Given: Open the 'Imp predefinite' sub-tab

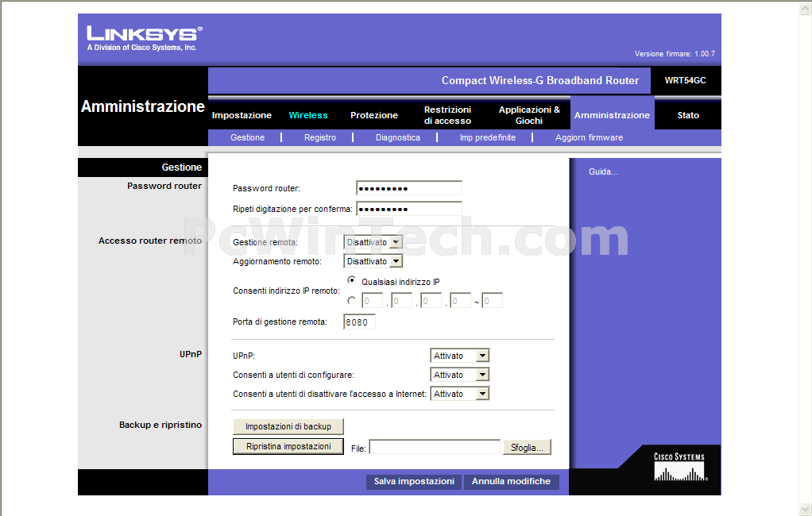Looking at the screenshot, I should (x=488, y=137).
